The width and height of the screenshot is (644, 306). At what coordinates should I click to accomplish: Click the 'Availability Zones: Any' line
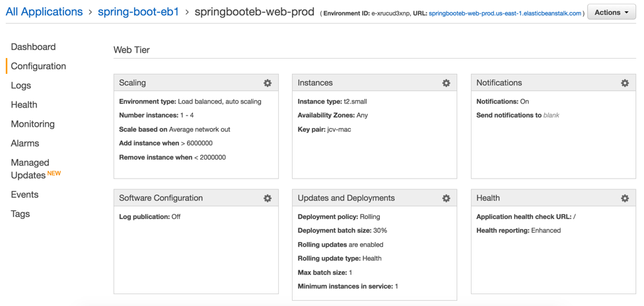pos(333,115)
